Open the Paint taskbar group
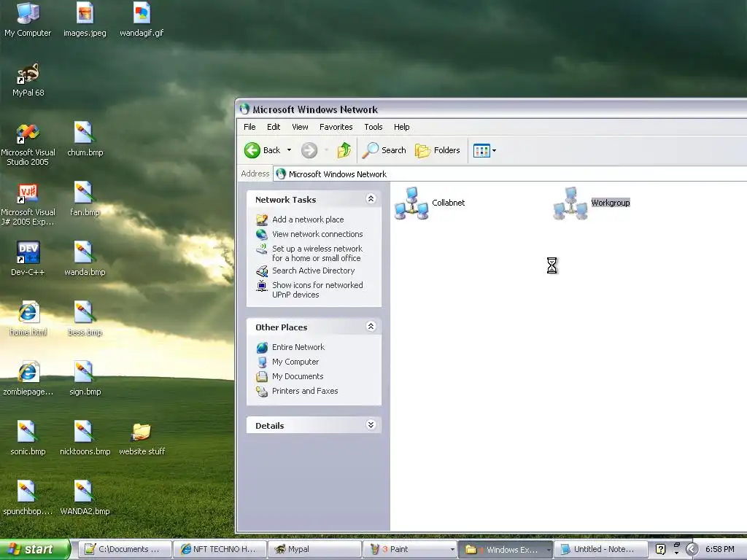 pos(409,550)
